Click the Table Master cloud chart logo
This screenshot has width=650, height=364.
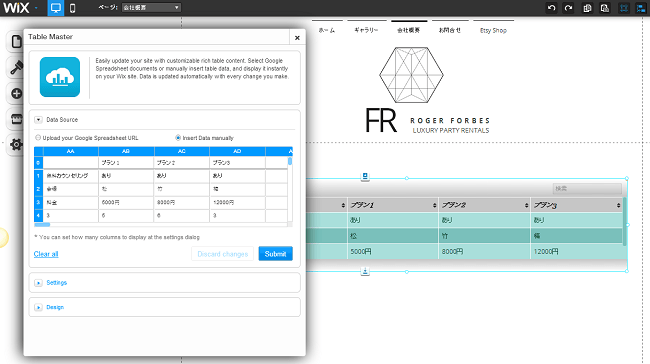pyautogui.click(x=60, y=77)
